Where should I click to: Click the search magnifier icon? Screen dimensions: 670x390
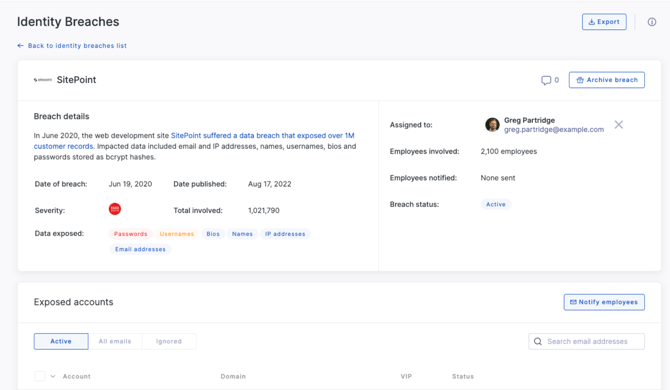click(538, 341)
